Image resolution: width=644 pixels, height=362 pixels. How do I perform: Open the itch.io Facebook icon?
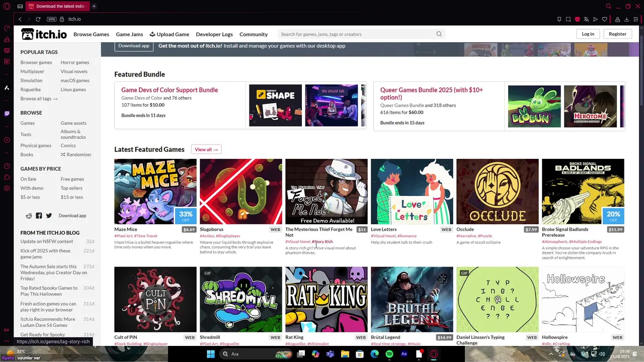tap(39, 215)
